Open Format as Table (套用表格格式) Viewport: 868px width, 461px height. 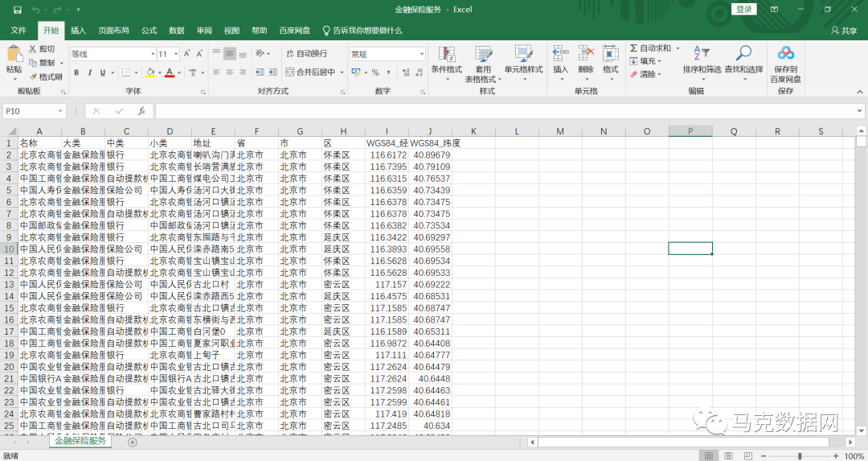click(x=483, y=64)
